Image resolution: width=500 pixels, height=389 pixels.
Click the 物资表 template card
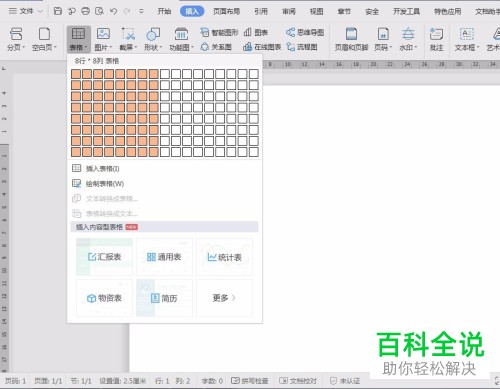point(104,298)
